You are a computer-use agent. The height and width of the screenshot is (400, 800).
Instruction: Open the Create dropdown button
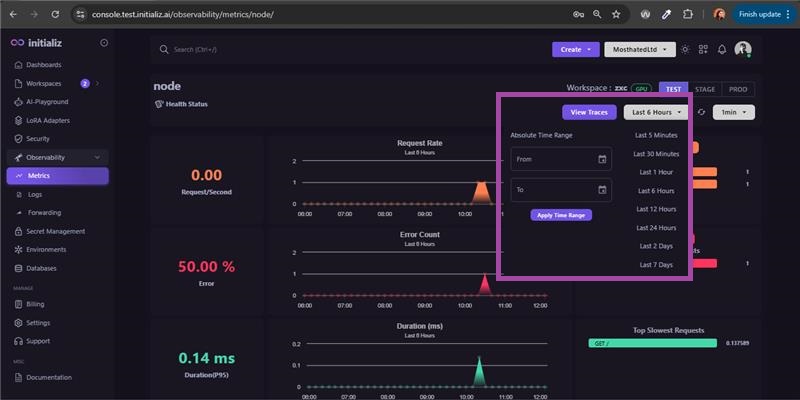(576, 49)
